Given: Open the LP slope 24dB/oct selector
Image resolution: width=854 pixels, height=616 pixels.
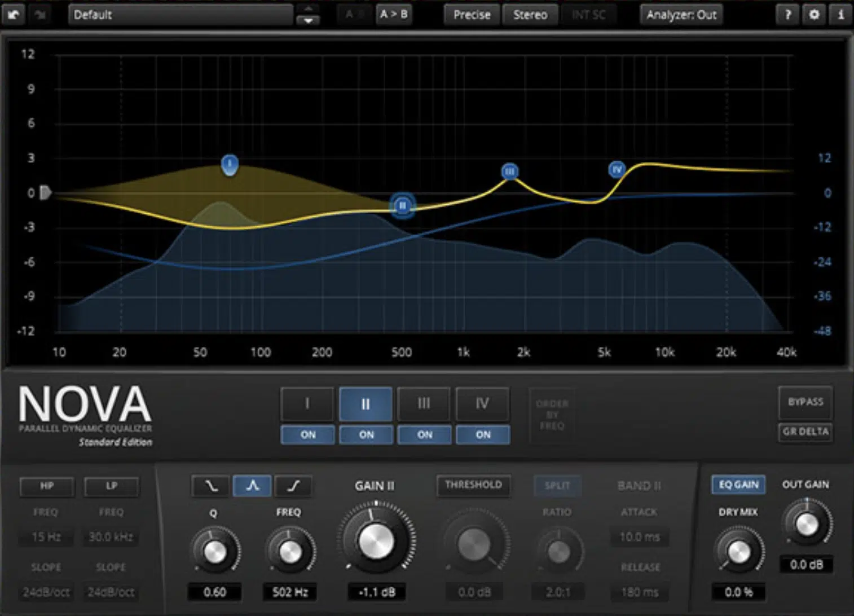Looking at the screenshot, I should (x=111, y=592).
